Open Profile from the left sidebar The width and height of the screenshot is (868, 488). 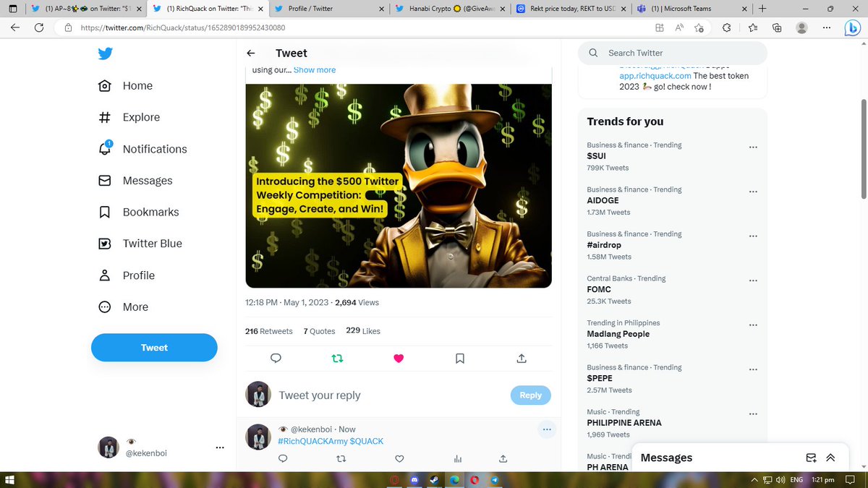pos(127,275)
